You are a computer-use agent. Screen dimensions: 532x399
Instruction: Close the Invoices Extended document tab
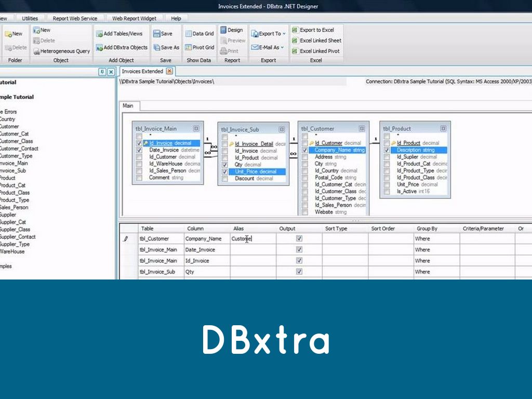pyautogui.click(x=169, y=71)
